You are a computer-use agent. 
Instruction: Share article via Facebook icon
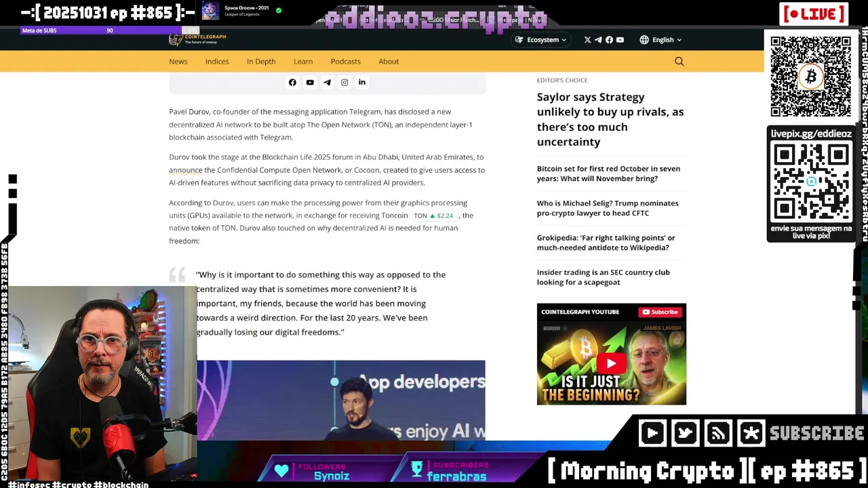tap(292, 82)
